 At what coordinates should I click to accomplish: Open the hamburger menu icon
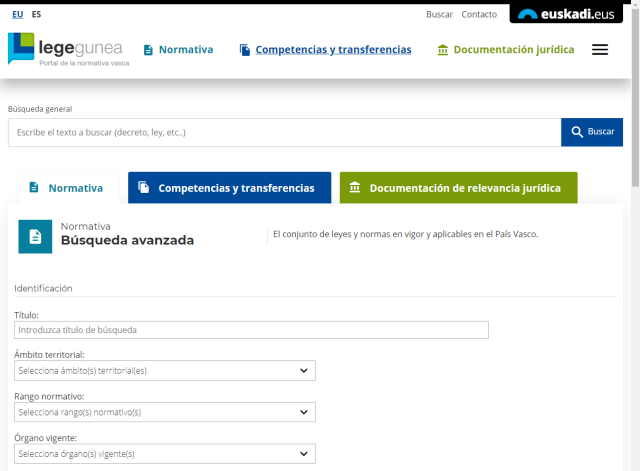600,50
